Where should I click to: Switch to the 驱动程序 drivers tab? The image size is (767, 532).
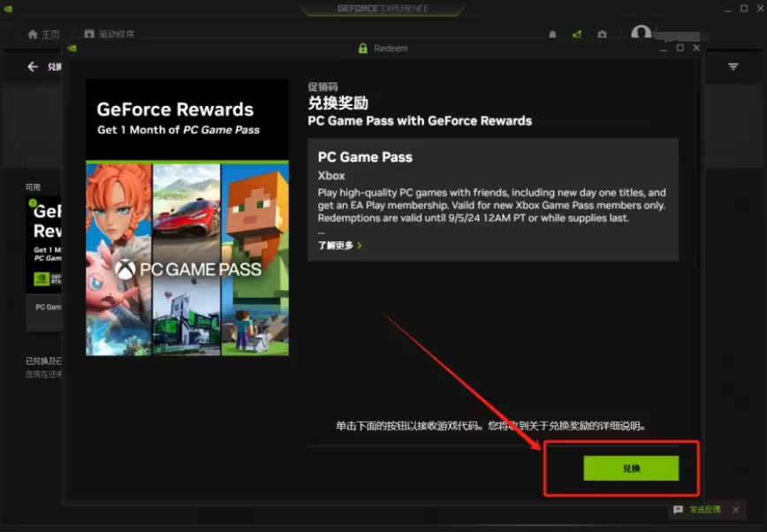[x=109, y=34]
